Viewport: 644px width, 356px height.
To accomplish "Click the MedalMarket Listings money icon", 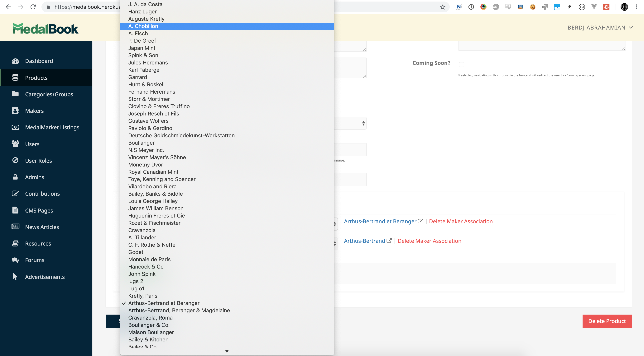I will click(15, 127).
